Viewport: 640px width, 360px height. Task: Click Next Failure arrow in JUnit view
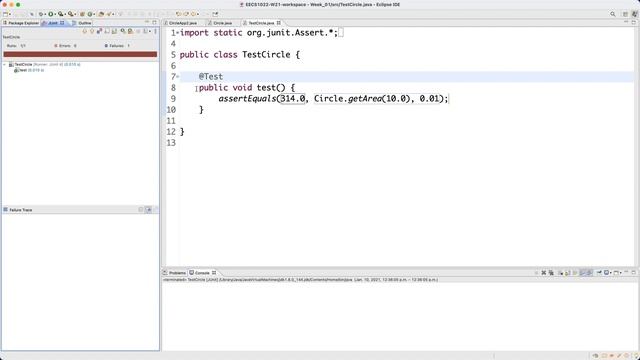pos(84,31)
